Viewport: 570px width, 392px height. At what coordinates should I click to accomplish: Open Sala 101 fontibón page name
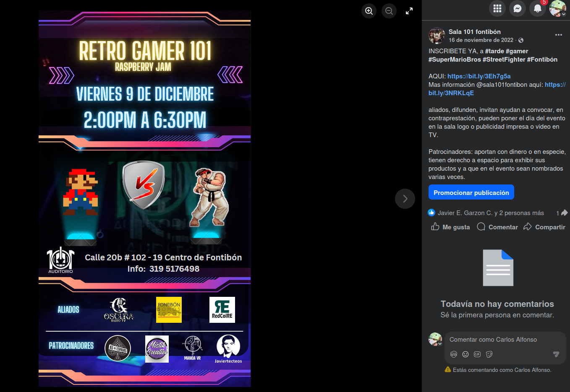pos(475,32)
